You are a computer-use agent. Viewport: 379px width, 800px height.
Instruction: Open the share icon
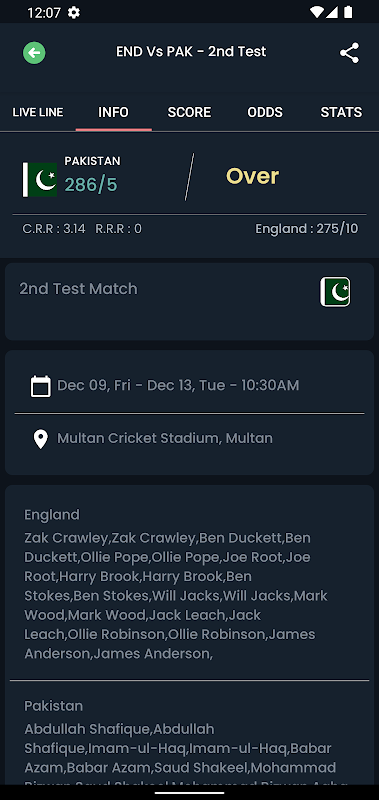point(349,53)
